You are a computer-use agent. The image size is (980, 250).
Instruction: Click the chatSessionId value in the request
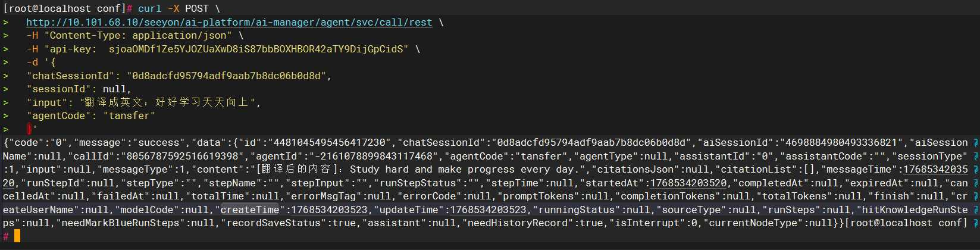pos(227,76)
